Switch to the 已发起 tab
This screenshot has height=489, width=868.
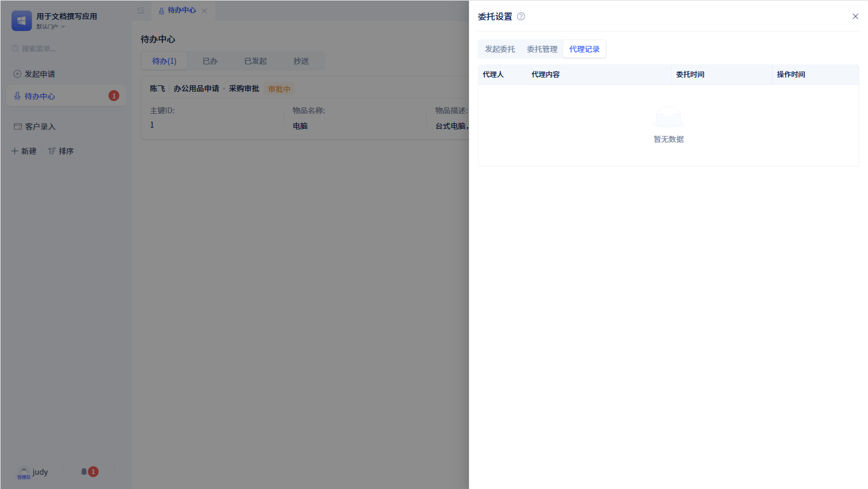pos(256,61)
